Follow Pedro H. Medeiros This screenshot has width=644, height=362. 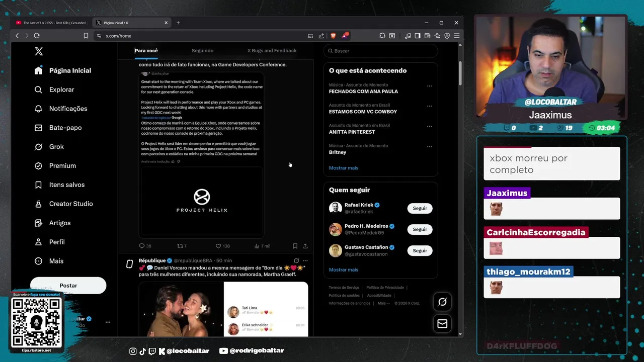point(420,229)
